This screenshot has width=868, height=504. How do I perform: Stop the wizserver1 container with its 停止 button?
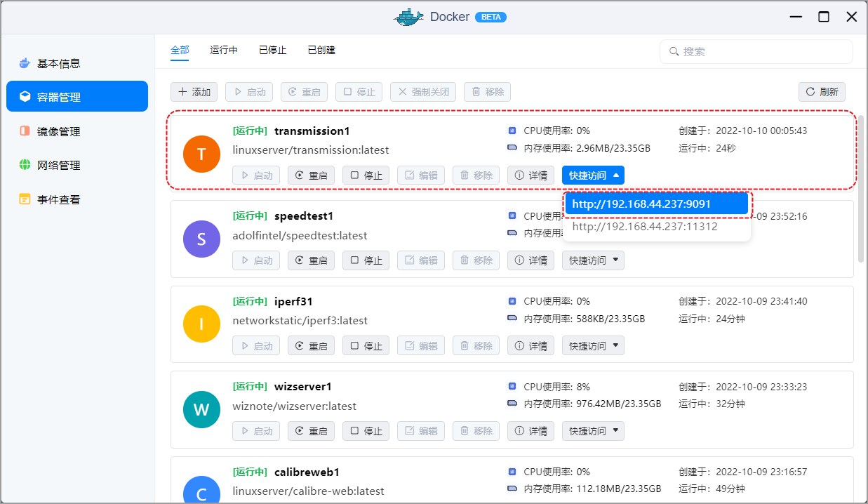click(366, 430)
